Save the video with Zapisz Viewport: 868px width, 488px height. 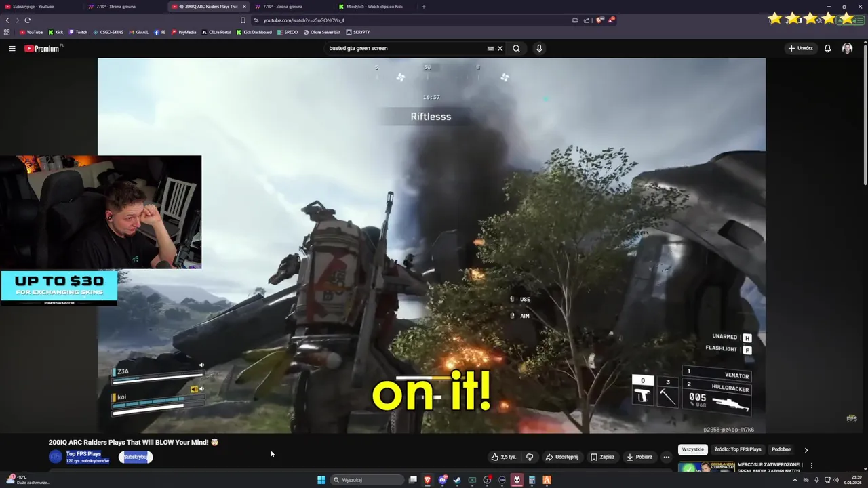602,457
